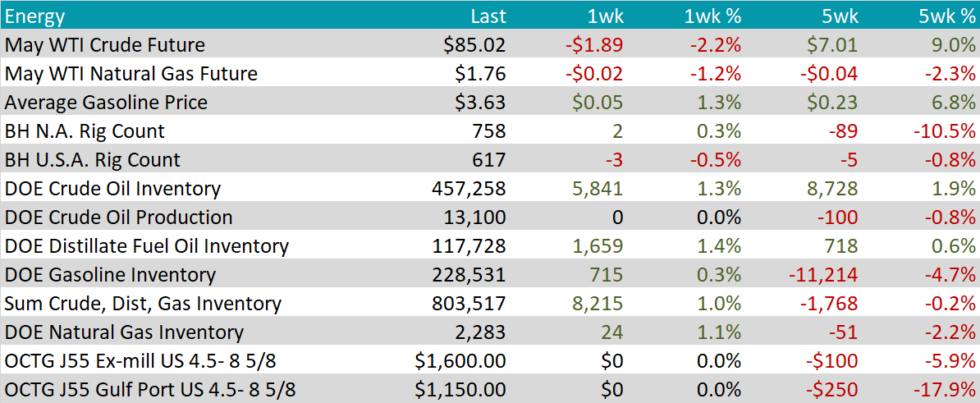This screenshot has width=980, height=403.
Task: Click the $3.63 gasoline price value
Action: (x=480, y=103)
